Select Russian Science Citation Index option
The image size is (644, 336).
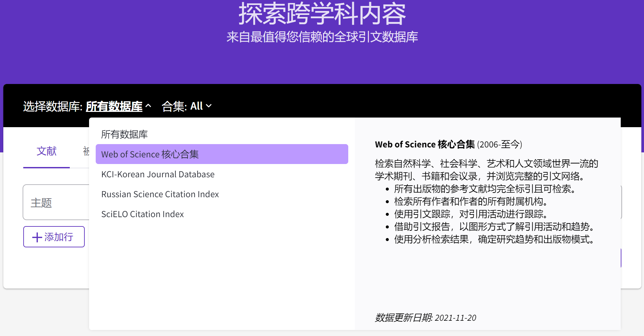point(222,194)
